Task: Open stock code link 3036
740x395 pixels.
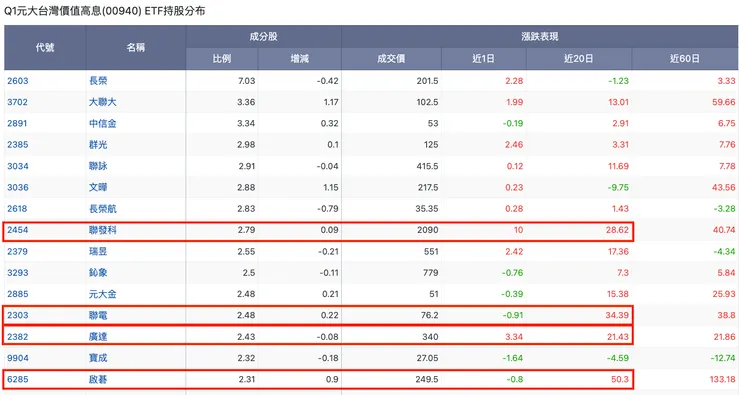Action: (x=17, y=187)
